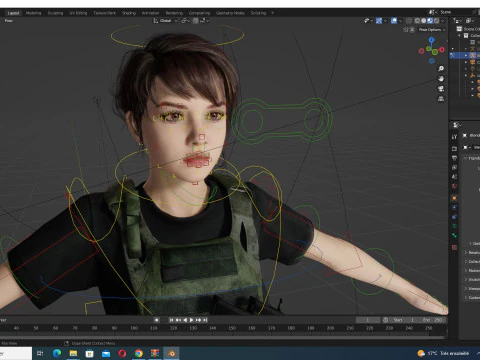This screenshot has width=480, height=360.
Task: Toggle viewport overlays display
Action: click(394, 21)
